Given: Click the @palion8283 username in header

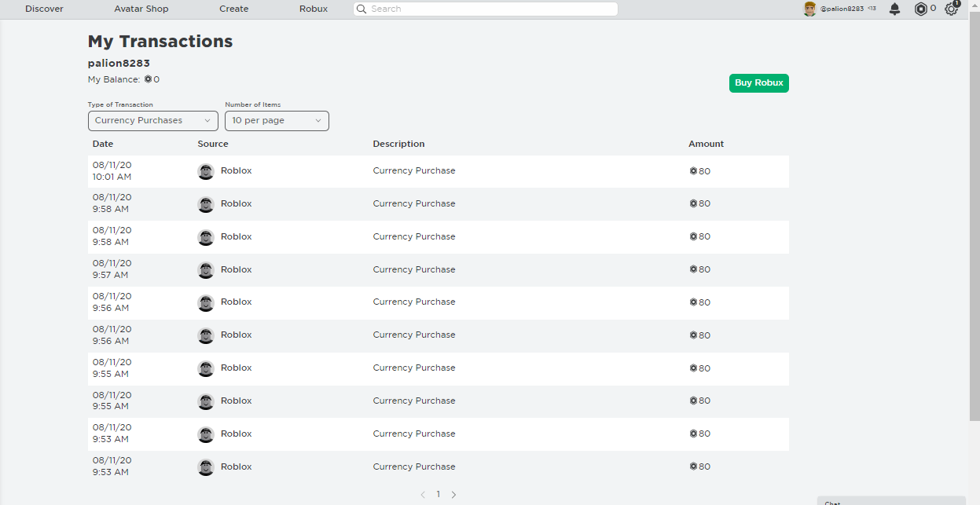Looking at the screenshot, I should [x=842, y=9].
